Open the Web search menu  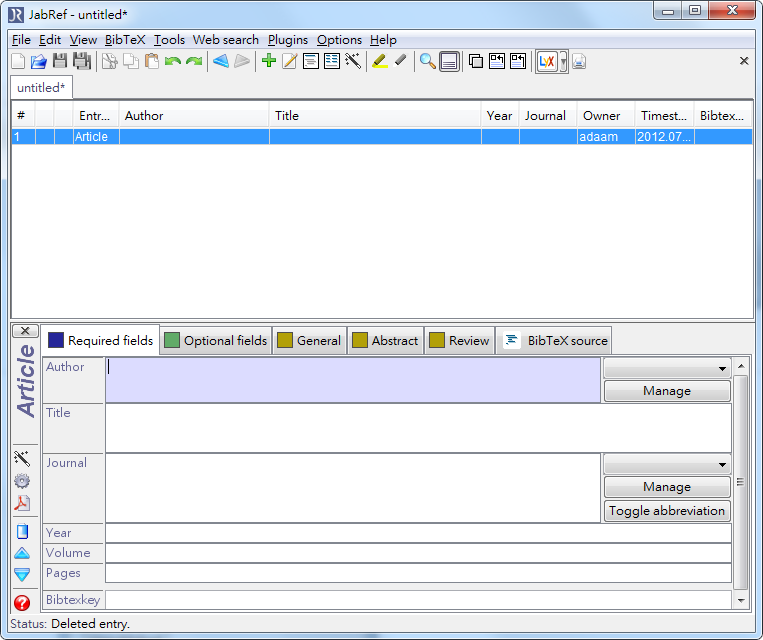[226, 40]
